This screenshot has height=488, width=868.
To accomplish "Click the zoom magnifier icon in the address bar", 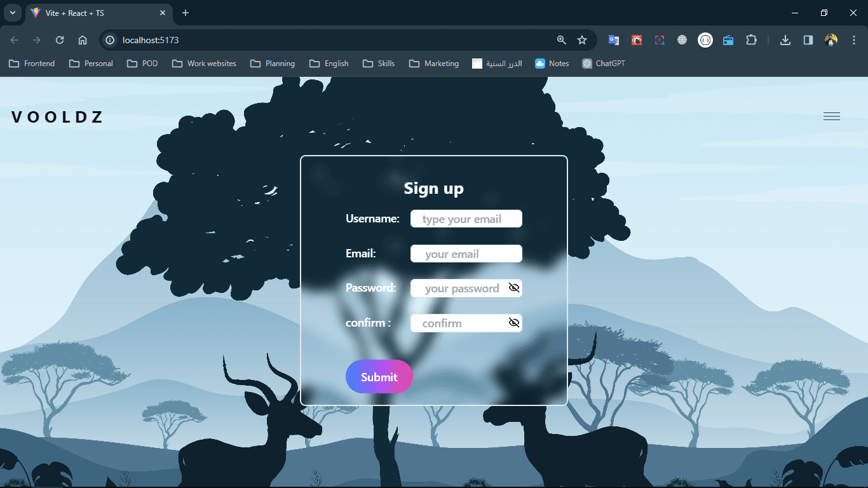I will 561,40.
